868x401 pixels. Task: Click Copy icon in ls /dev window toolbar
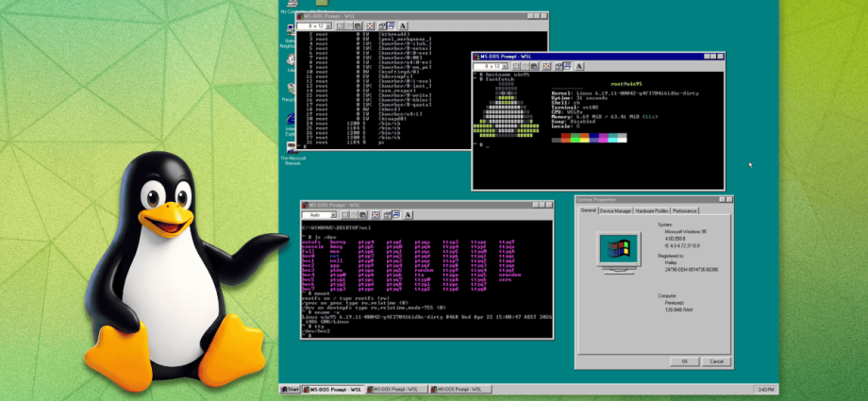[356, 215]
